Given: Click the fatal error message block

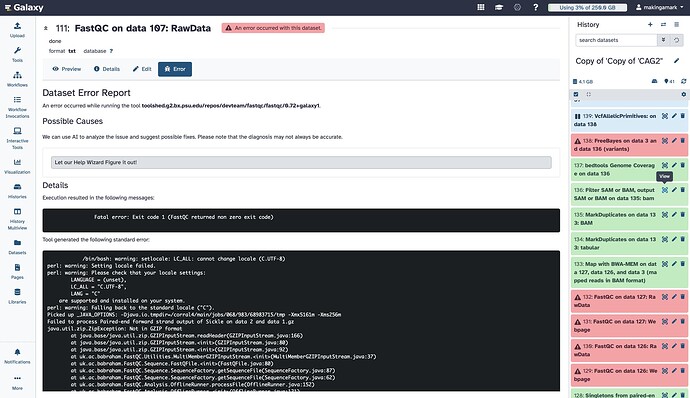Looking at the screenshot, I should [x=301, y=220].
